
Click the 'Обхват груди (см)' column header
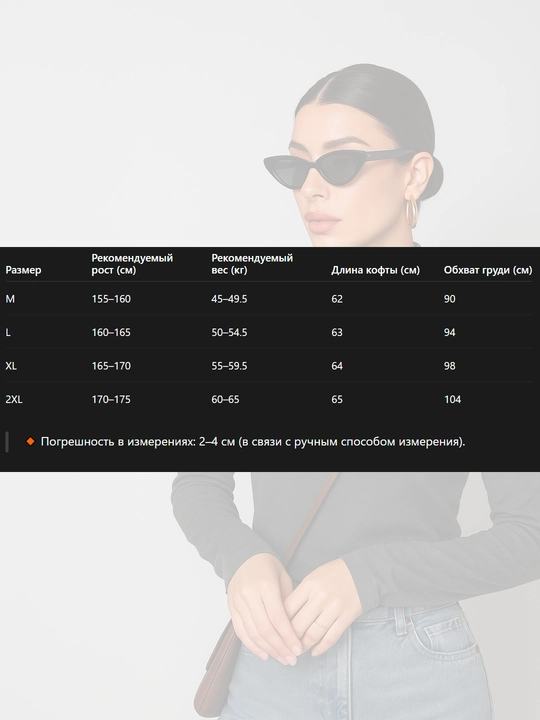pos(488,270)
